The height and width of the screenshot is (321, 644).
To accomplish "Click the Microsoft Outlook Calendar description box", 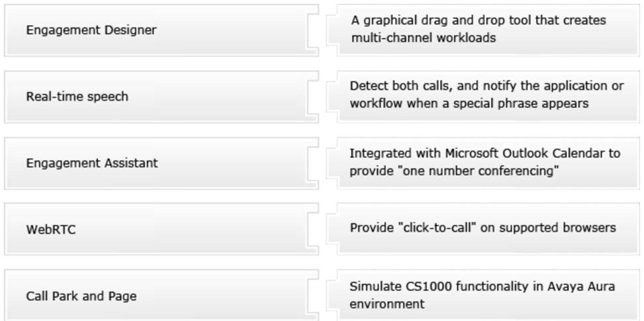I will tap(483, 163).
